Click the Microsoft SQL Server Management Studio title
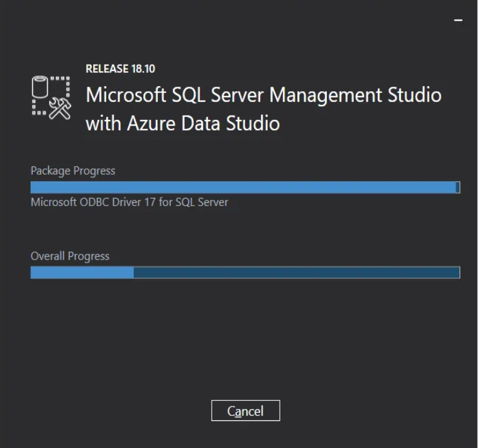Image resolution: width=479 pixels, height=448 pixels. click(263, 95)
